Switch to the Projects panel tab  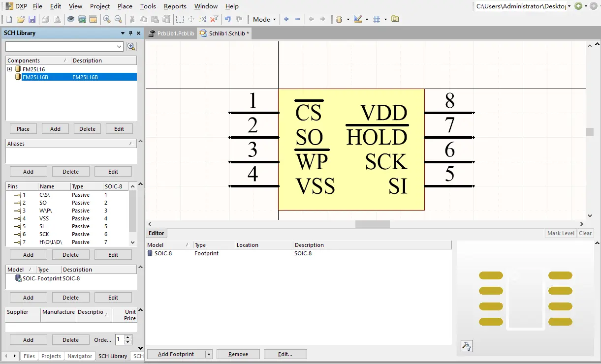point(51,356)
